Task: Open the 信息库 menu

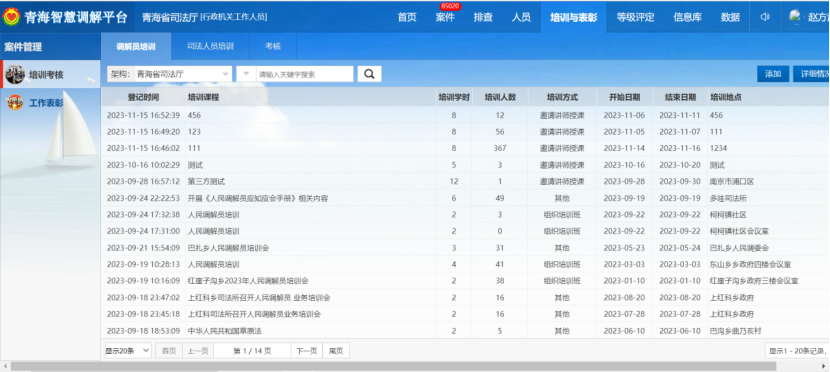Action: click(x=688, y=17)
